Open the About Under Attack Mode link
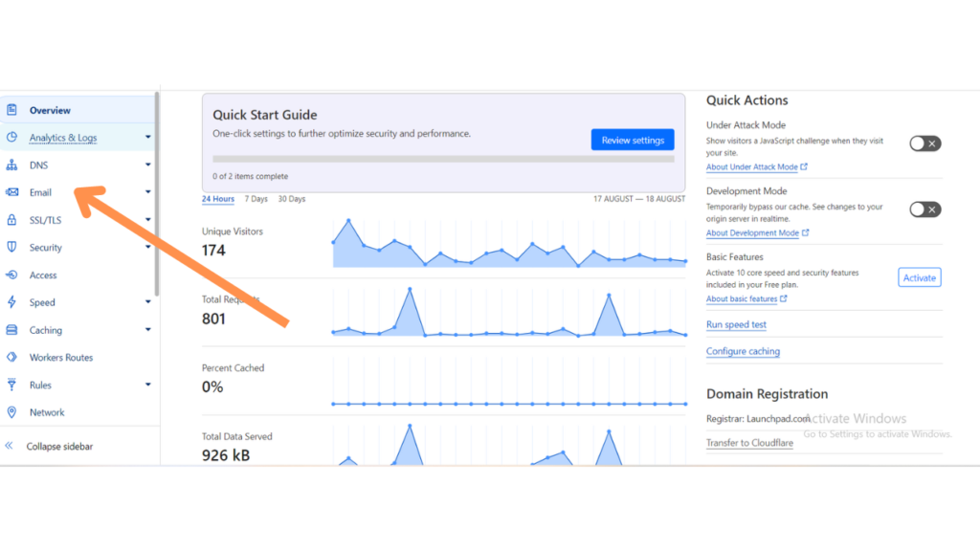The image size is (980, 551). [x=752, y=166]
